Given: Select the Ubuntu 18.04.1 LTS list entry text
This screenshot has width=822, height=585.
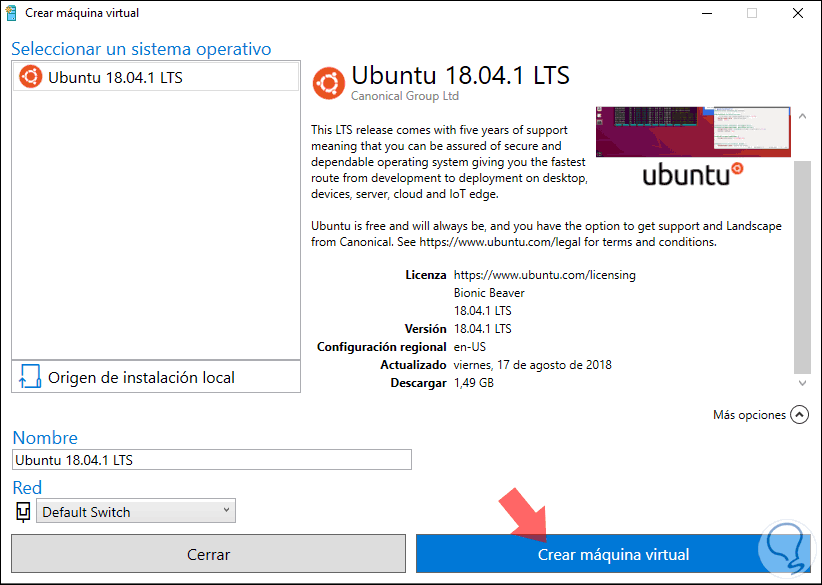Looking at the screenshot, I should (x=115, y=77).
